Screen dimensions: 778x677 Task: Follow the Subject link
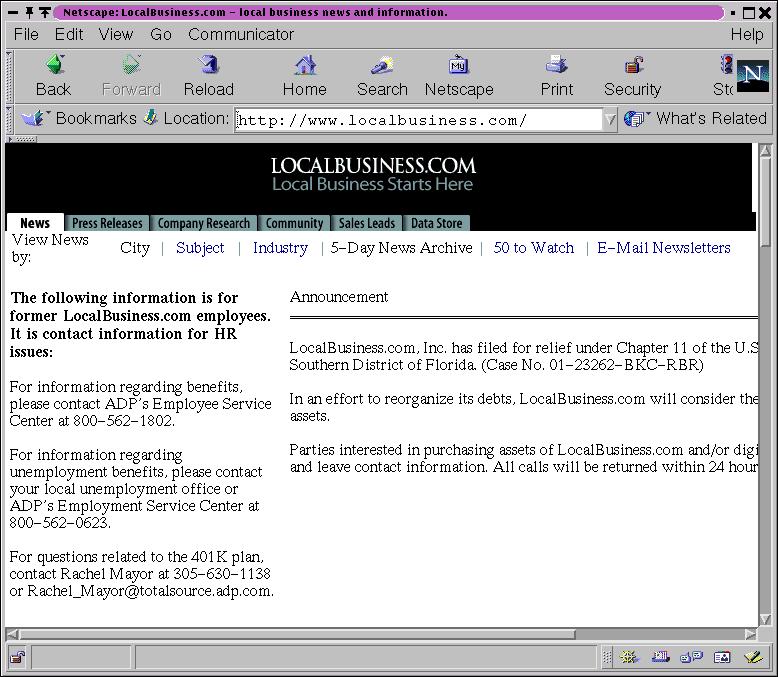[x=200, y=248]
